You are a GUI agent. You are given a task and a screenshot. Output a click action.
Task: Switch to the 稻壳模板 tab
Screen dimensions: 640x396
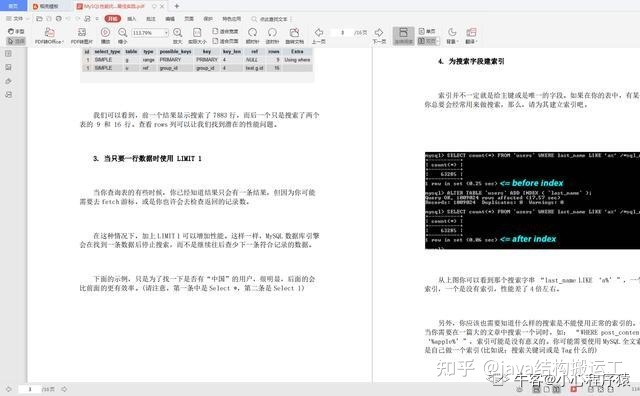point(49,6)
